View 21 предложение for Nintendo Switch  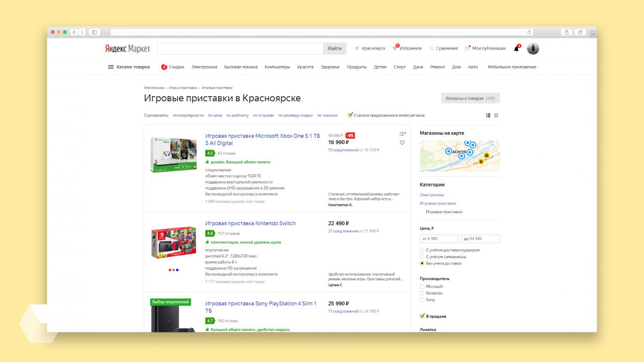coord(343,231)
